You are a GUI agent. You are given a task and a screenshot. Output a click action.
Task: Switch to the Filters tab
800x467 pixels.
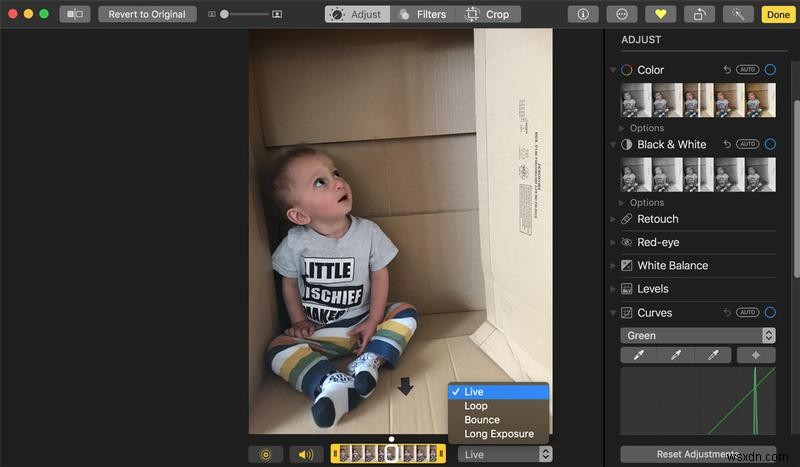423,14
